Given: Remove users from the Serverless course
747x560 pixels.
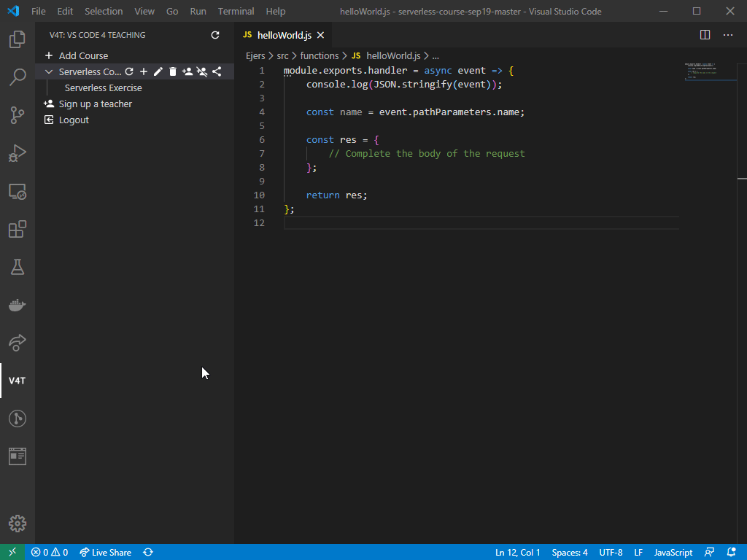Looking at the screenshot, I should point(202,71).
